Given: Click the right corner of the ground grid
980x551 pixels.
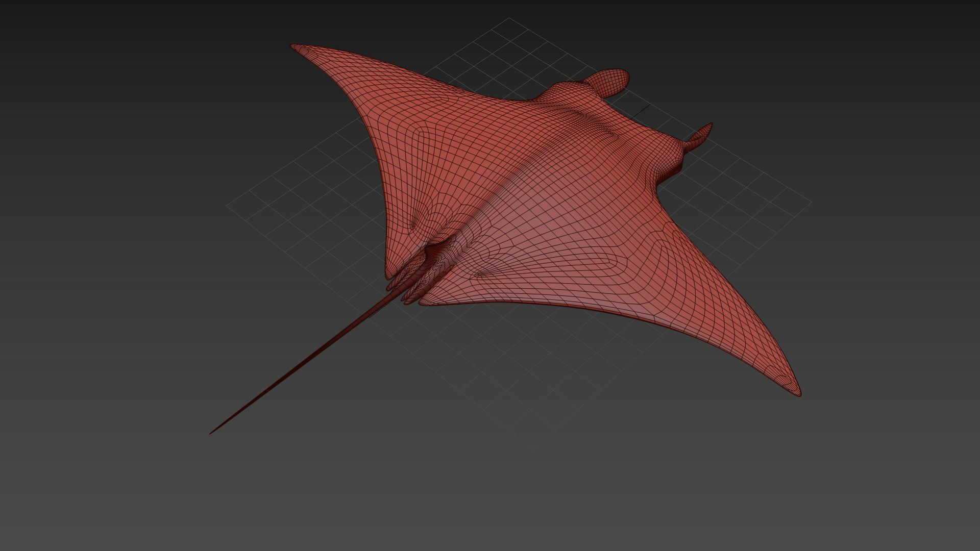Looking at the screenshot, I should coord(811,202).
